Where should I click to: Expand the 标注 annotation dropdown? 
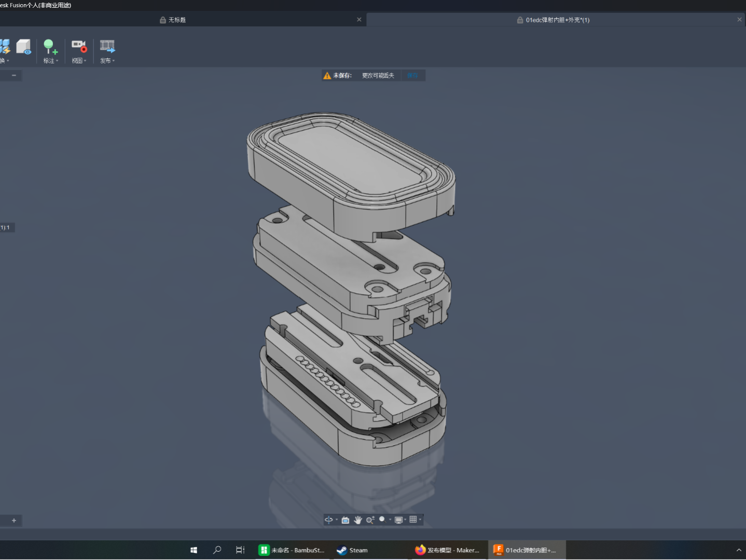[x=51, y=61]
